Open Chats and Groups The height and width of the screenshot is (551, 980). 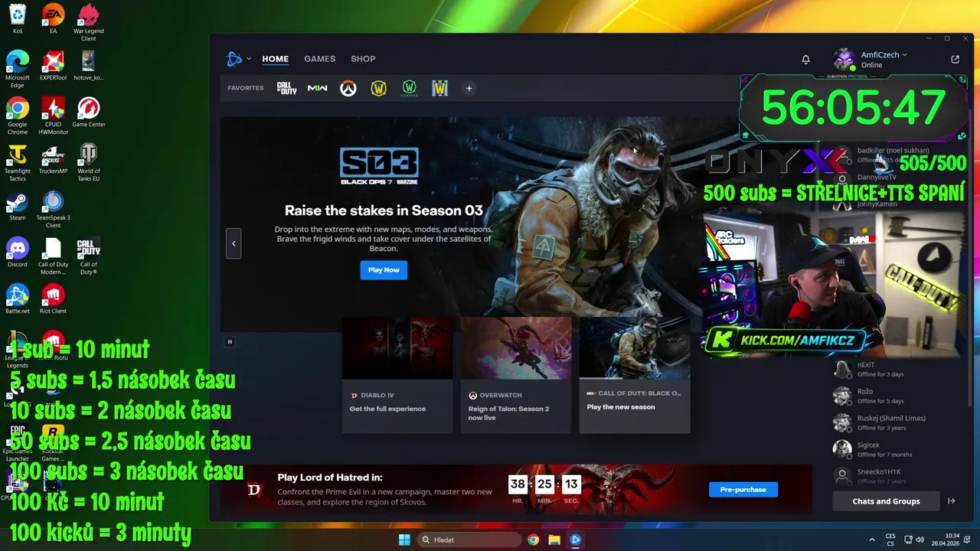point(886,501)
